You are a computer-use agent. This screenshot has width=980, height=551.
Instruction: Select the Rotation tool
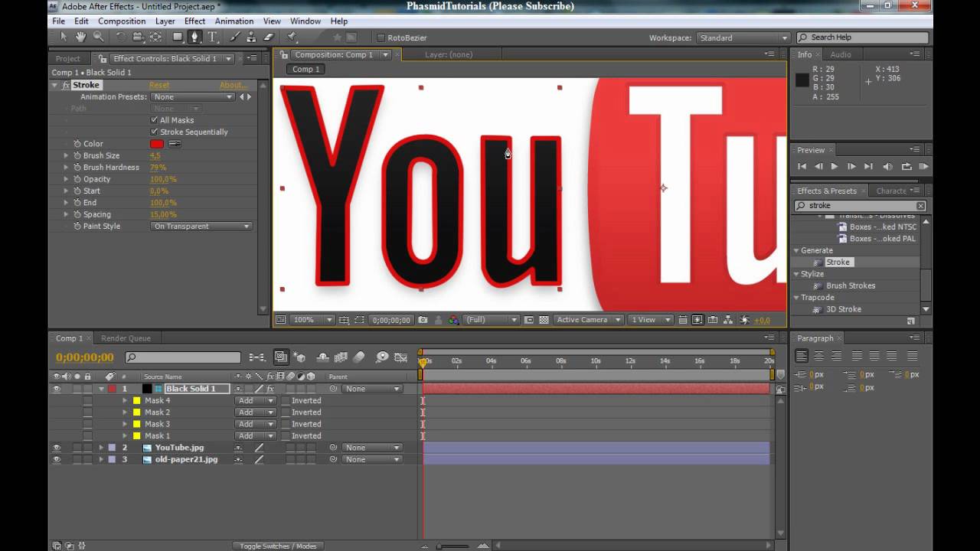(121, 37)
